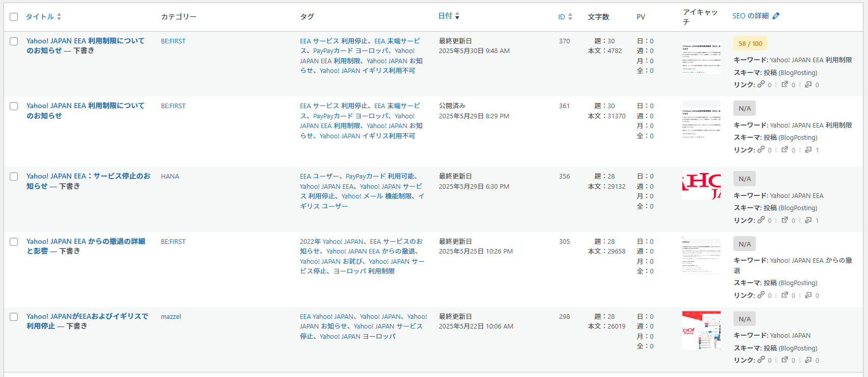The image size is (868, 377).
Task: Click date 2025年5月30日 9:48 AM
Action: click(x=474, y=51)
